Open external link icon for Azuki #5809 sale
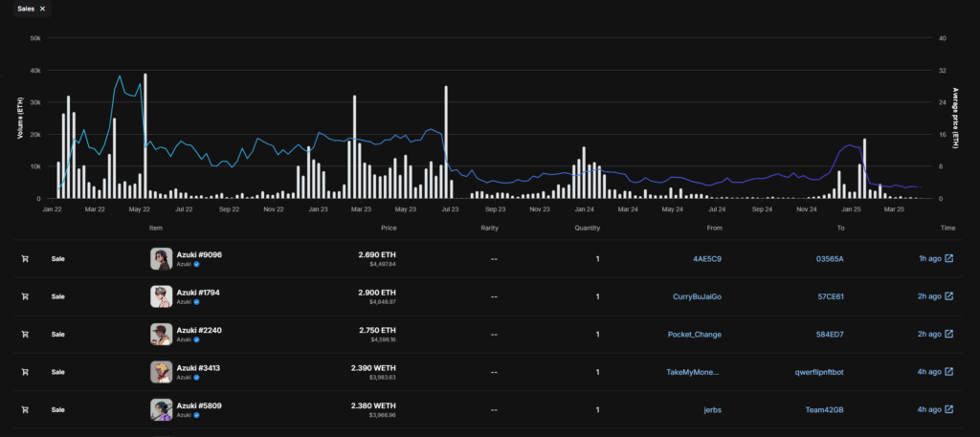Viewport: 980px width, 437px height. tap(948, 409)
